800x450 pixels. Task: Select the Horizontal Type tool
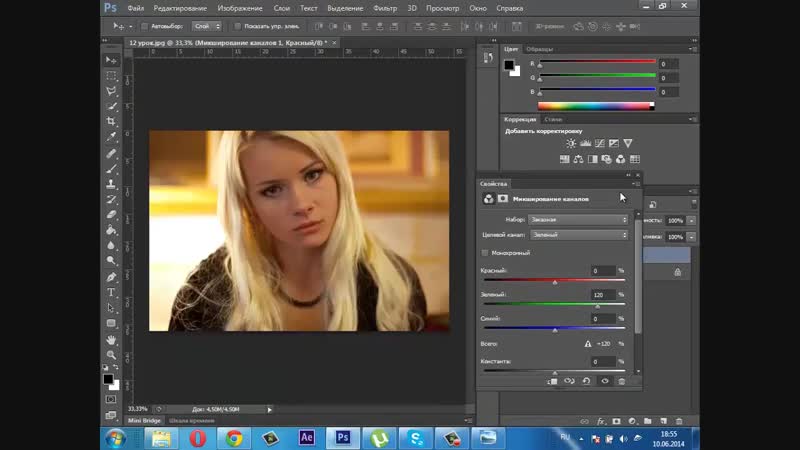[x=111, y=292]
